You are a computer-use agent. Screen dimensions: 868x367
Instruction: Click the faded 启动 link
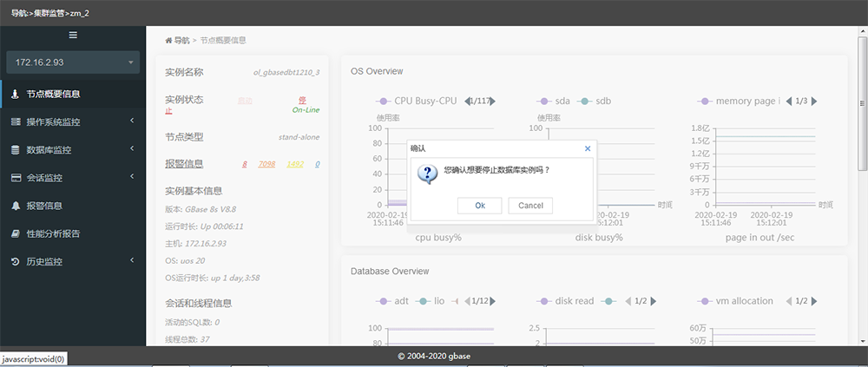click(245, 102)
